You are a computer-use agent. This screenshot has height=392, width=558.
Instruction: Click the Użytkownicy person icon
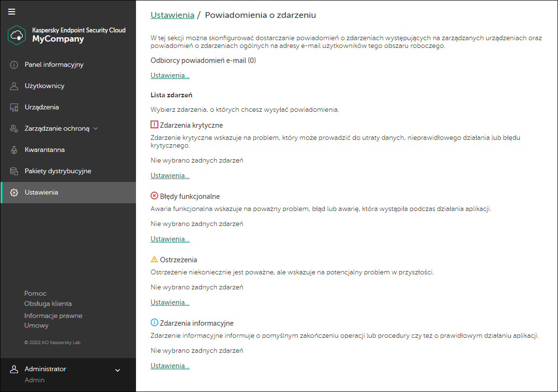pyautogui.click(x=14, y=86)
